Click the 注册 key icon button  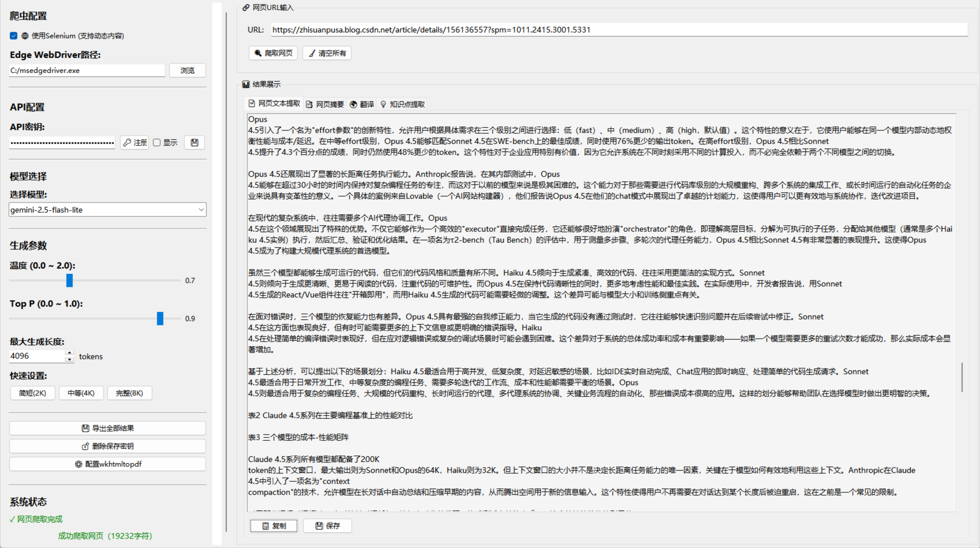[x=135, y=143]
